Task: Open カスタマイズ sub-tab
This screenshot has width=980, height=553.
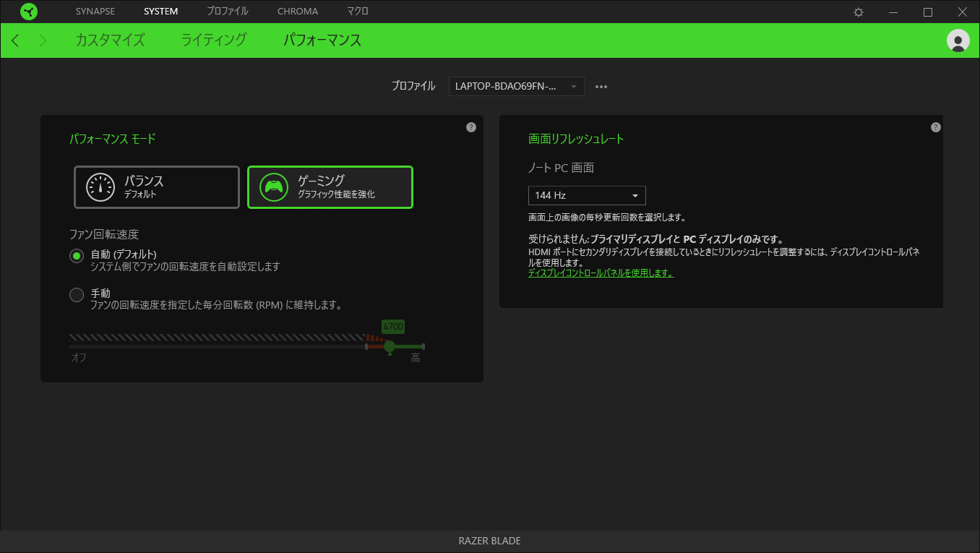Action: 110,40
